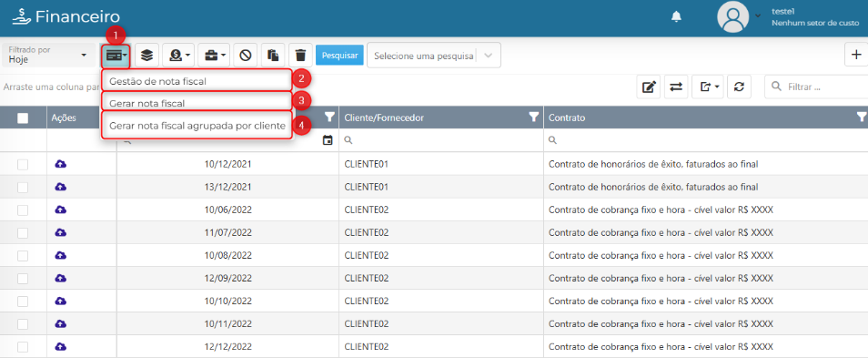This screenshot has height=358, width=868.
Task: Click cloud upload icon for 10/10/2022 row
Action: [x=61, y=301]
